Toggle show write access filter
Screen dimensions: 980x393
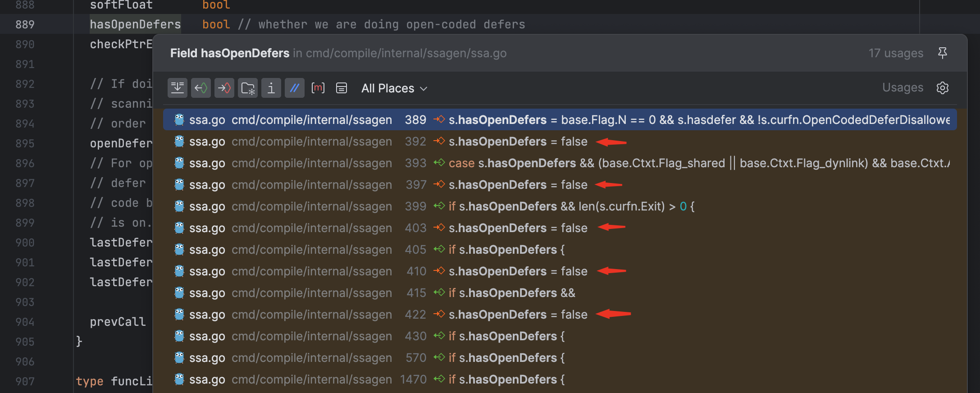224,88
